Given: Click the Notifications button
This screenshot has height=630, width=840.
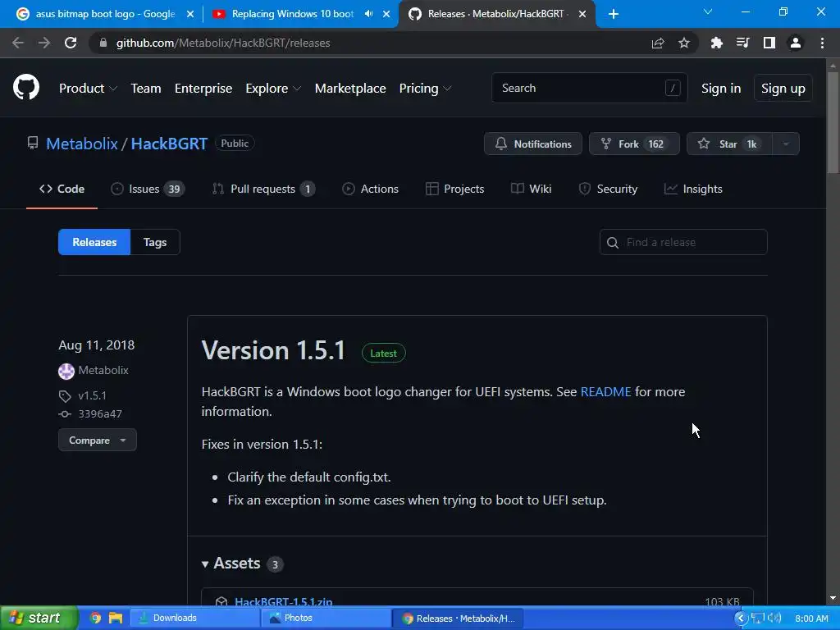Looking at the screenshot, I should (533, 144).
